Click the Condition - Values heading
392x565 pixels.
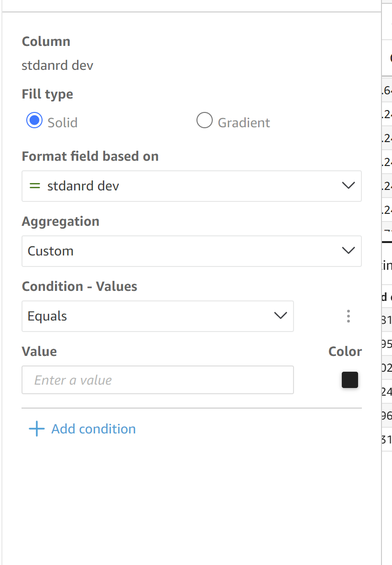(x=79, y=287)
